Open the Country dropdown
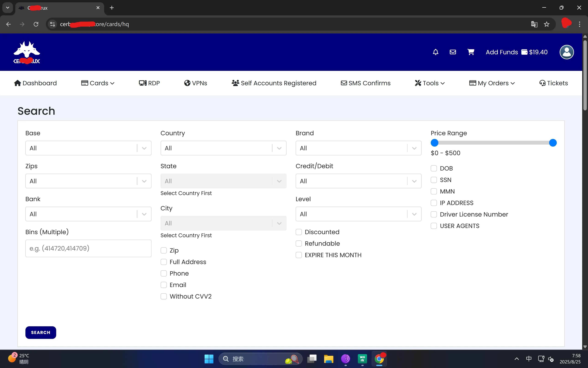 [223, 148]
